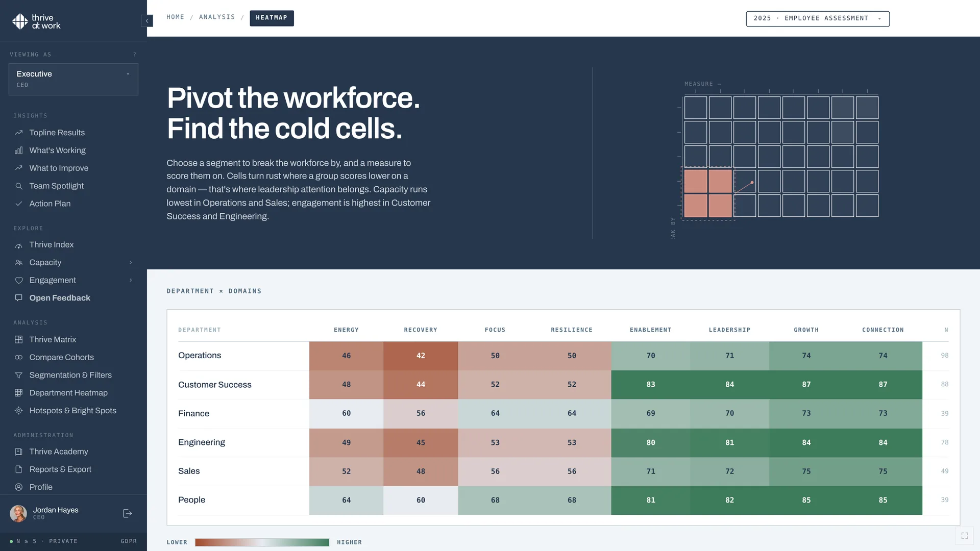Click the Energy column header
Screen dimensions: 980x551
tap(346, 330)
